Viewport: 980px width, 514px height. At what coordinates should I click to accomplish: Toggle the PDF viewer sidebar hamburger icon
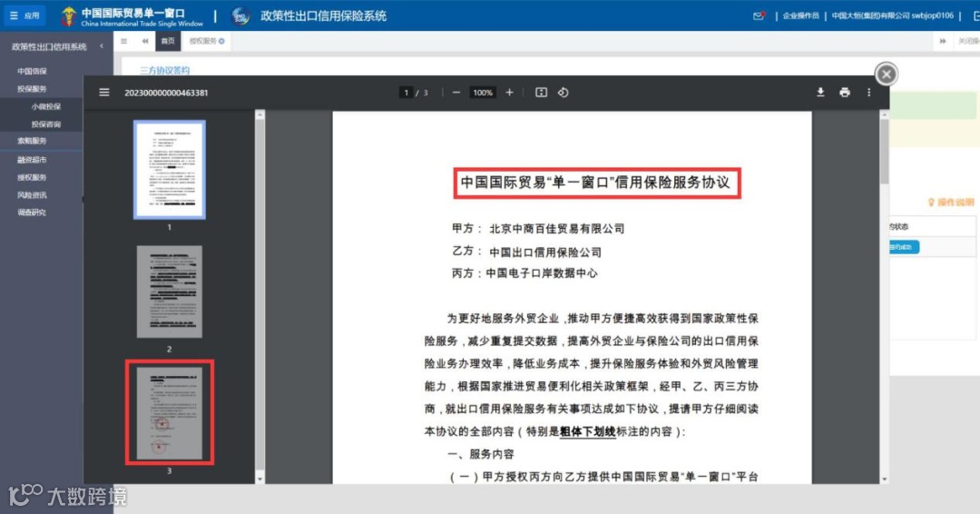tap(104, 93)
